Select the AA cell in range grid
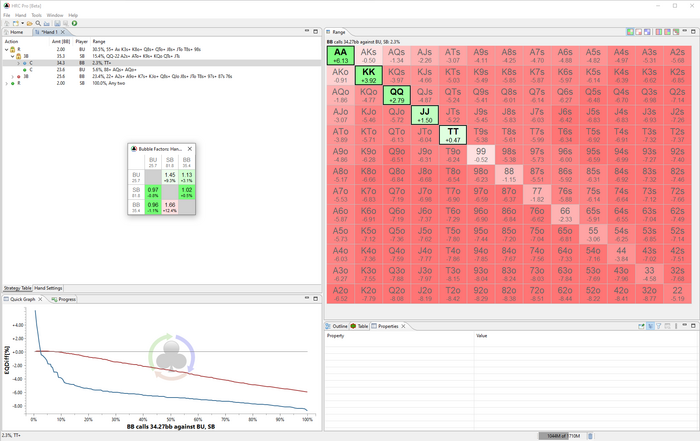700x441 pixels. tap(341, 55)
